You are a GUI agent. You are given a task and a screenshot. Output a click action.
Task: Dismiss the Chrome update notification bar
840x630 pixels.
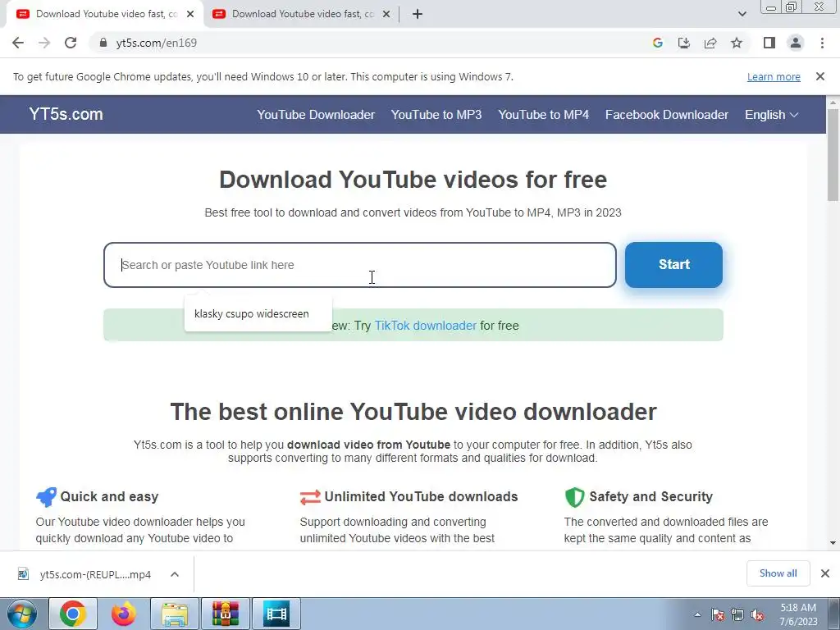point(820,76)
